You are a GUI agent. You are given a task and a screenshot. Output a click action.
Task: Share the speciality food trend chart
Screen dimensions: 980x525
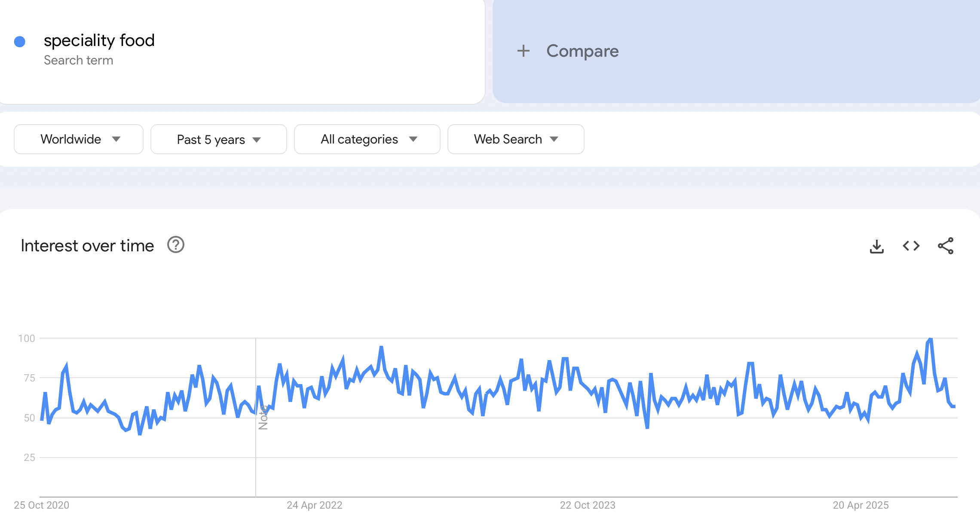[x=946, y=246]
